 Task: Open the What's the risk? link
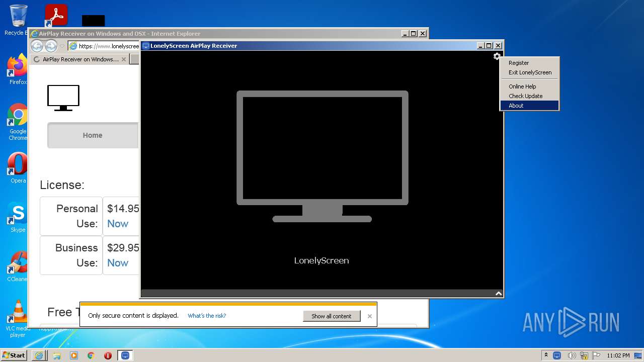207,316
